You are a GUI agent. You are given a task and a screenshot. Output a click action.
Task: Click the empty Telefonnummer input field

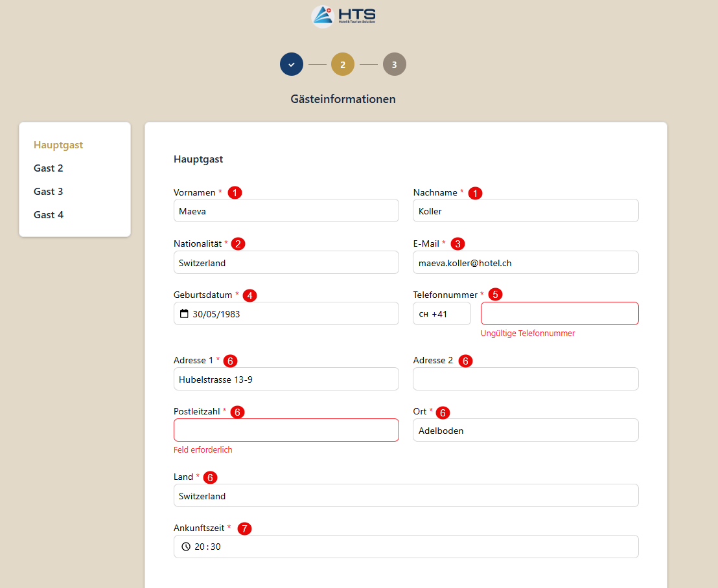click(559, 313)
